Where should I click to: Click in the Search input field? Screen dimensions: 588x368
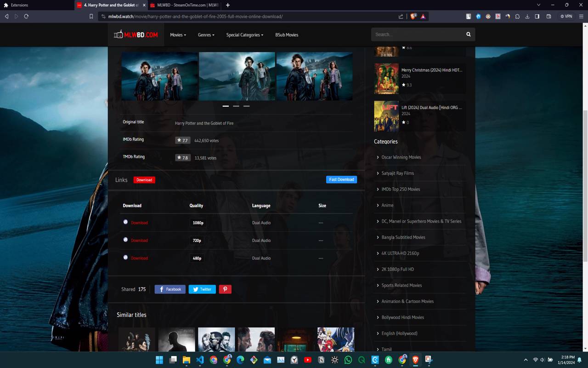coord(417,34)
